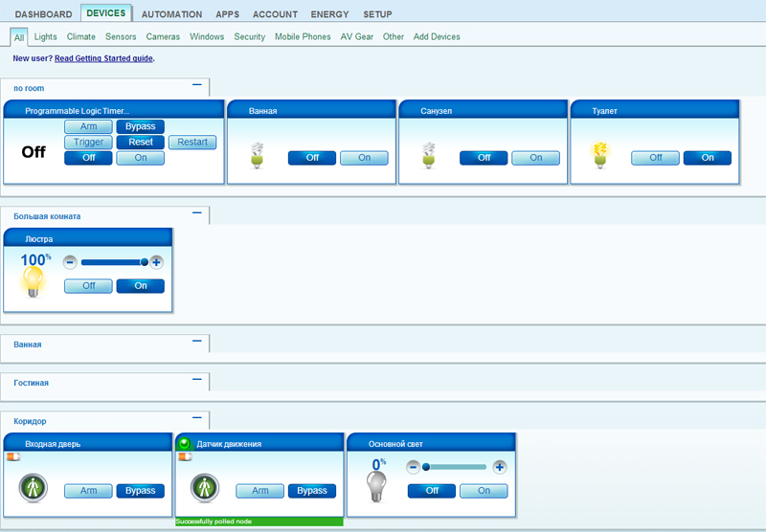
Task: Turn Туалет light On
Action: (x=708, y=158)
